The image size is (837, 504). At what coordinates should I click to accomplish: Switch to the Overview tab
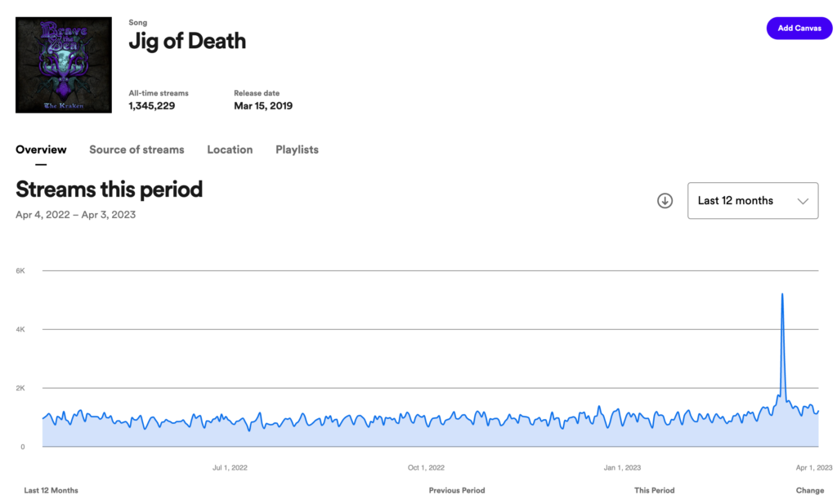(41, 149)
